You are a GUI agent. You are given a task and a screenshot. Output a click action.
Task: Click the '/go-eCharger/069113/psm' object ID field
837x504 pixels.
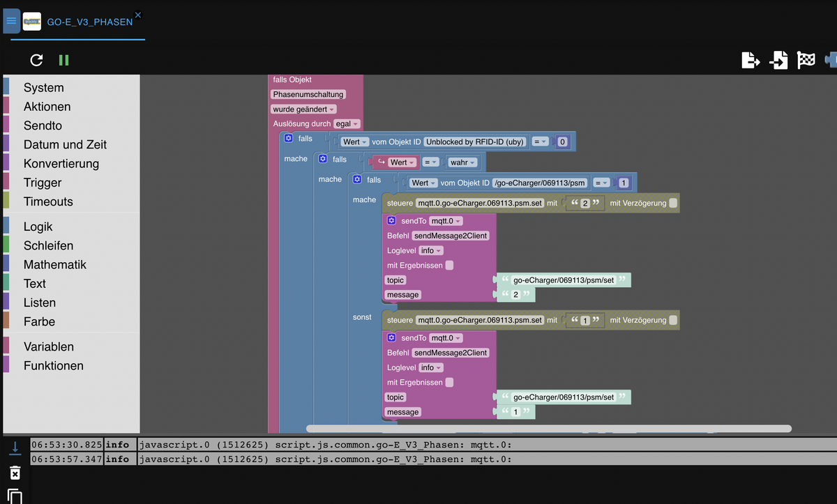pos(540,183)
